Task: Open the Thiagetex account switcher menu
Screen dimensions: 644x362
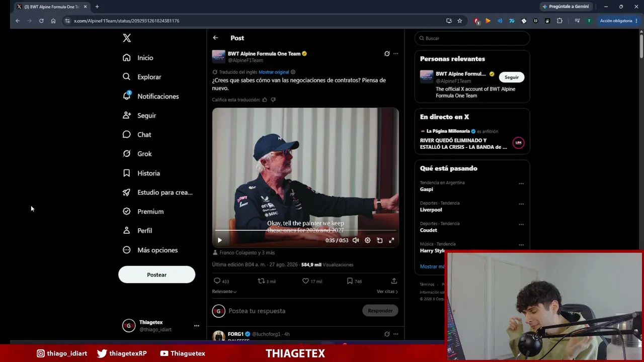Action: [197, 326]
